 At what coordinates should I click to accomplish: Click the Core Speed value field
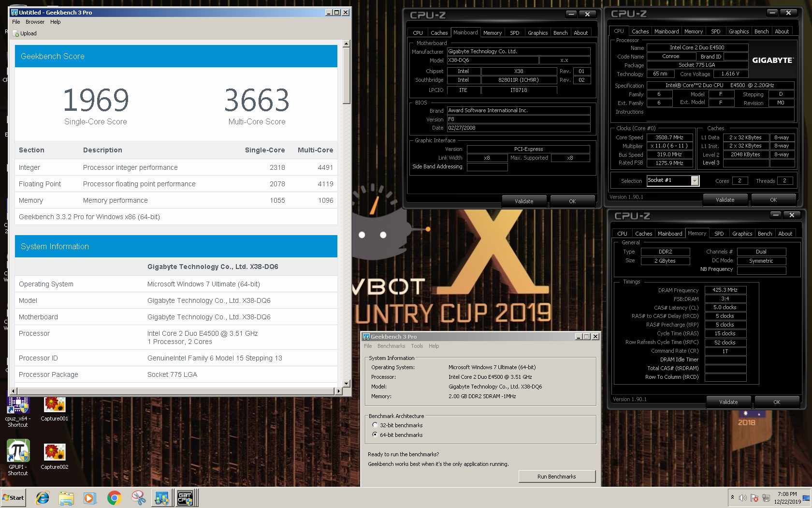(x=669, y=137)
